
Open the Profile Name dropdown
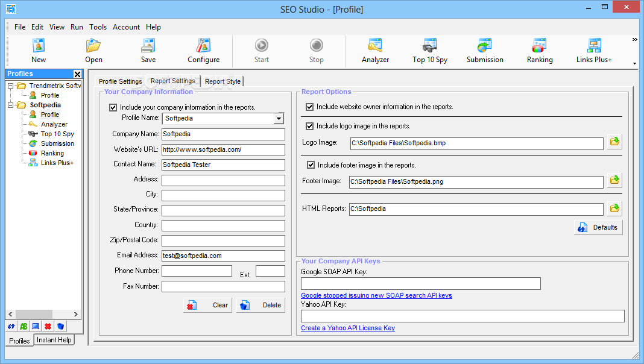click(279, 119)
